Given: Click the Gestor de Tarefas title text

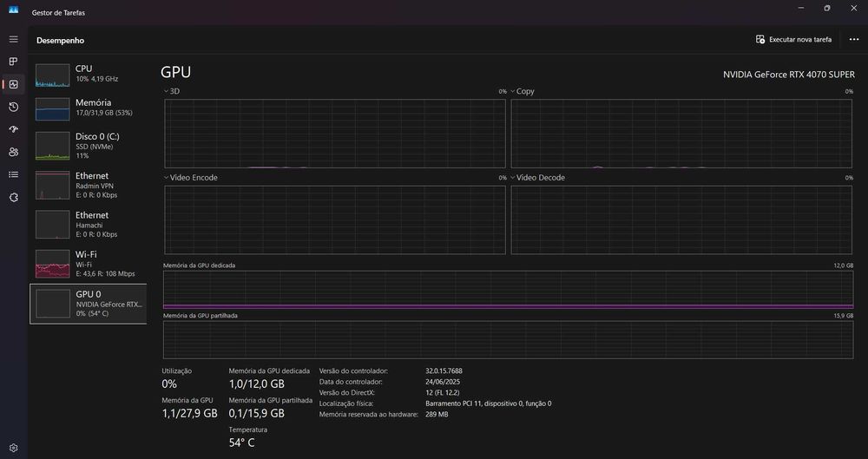Looking at the screenshot, I should [x=58, y=13].
